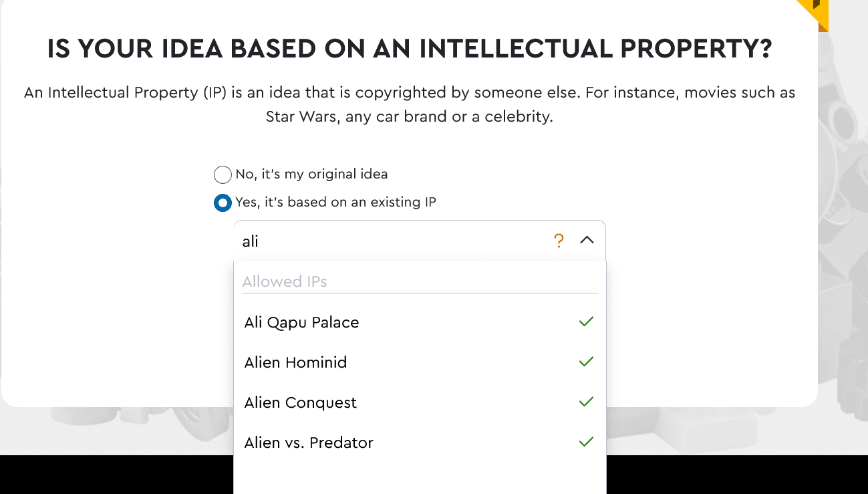Click the green checkmark next to Ali Qapu Palace

pos(586,322)
